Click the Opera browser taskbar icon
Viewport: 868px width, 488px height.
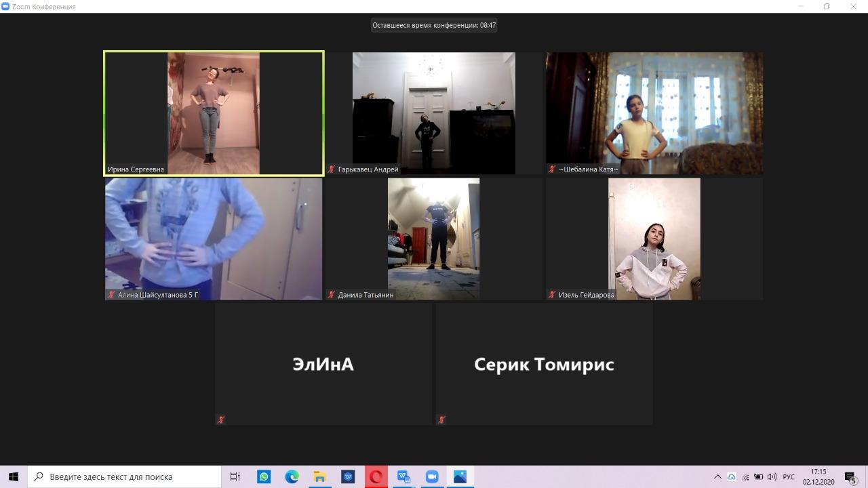tap(376, 476)
